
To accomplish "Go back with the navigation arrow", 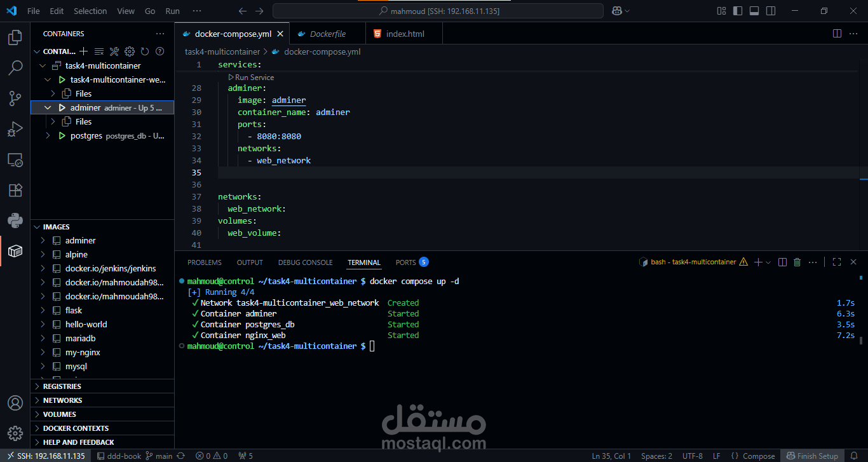I will [x=243, y=11].
